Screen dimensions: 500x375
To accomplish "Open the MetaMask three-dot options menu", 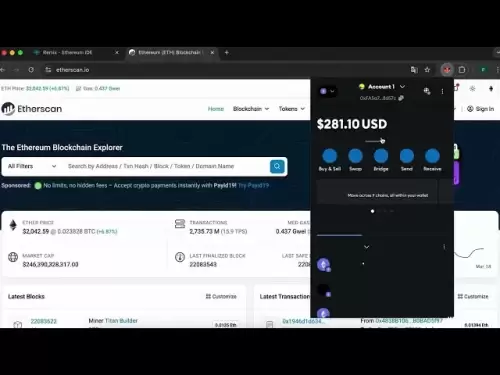I will pyautogui.click(x=442, y=91).
